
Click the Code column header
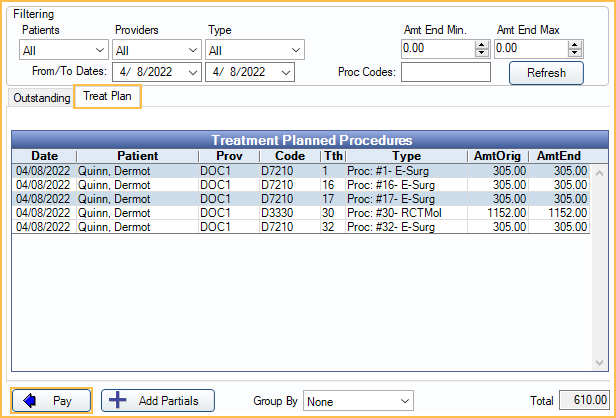(x=289, y=156)
